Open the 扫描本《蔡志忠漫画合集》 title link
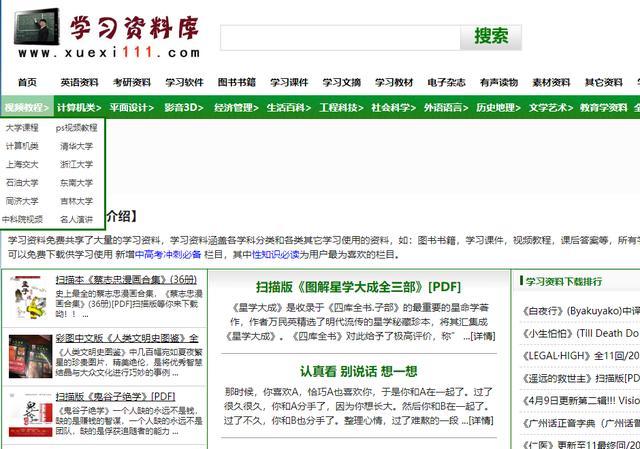Image resolution: width=640 pixels, height=449 pixels. tap(126, 280)
